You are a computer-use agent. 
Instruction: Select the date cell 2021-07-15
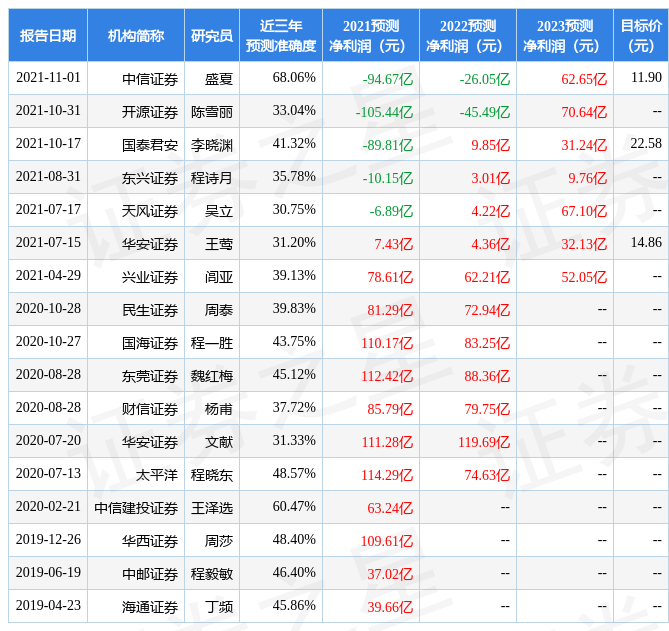coord(48,242)
